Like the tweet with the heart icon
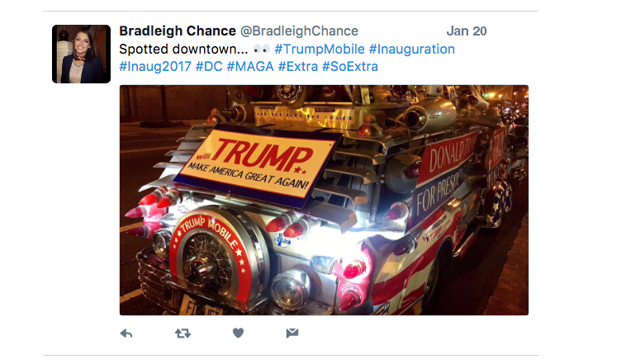The height and width of the screenshot is (364, 621). (238, 333)
